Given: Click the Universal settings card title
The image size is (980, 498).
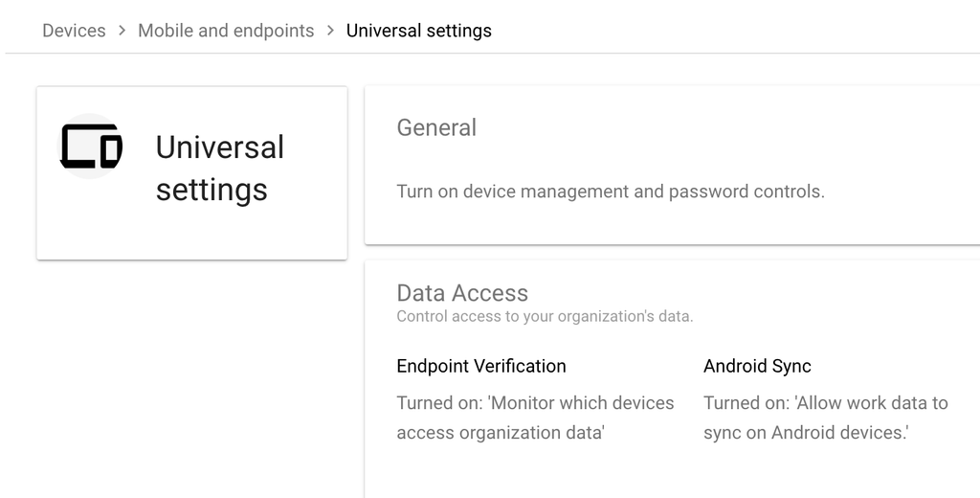Looking at the screenshot, I should tap(219, 169).
